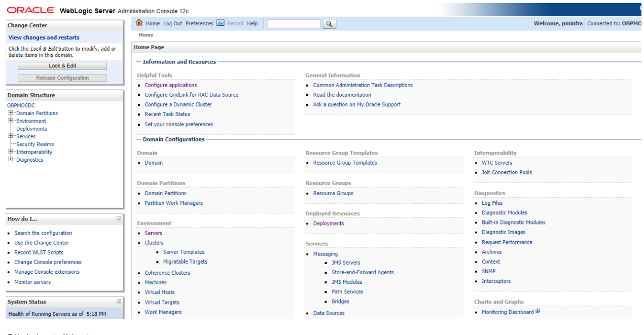Open Help from the toolbar

253,23
